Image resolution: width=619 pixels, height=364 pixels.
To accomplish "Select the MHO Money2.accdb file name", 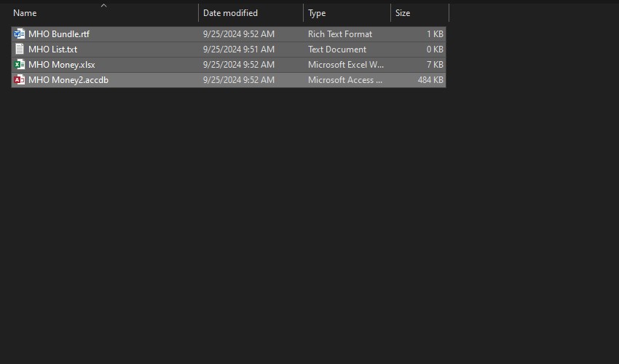I will [68, 80].
